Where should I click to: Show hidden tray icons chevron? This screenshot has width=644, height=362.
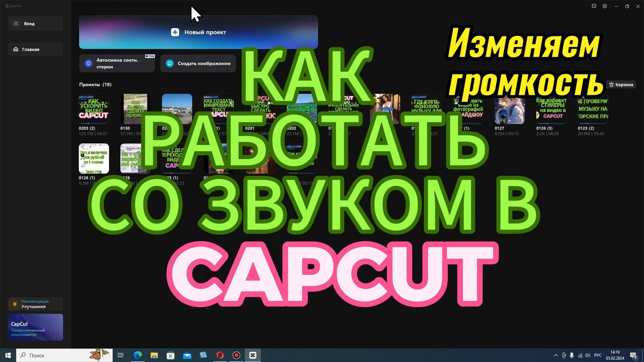click(x=556, y=355)
